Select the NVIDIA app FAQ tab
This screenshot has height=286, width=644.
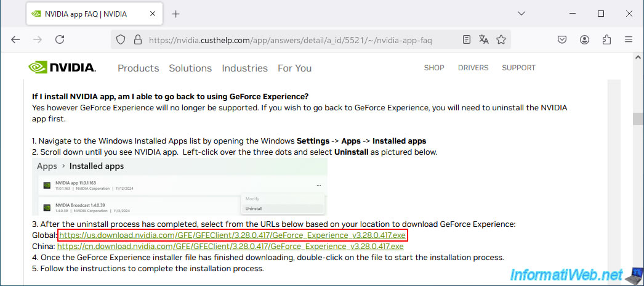(x=94, y=14)
